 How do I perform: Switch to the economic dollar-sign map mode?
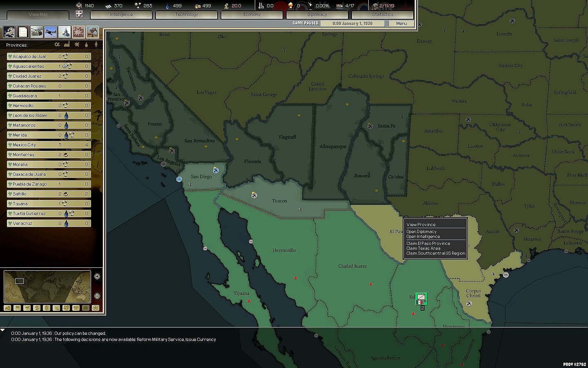[x=37, y=308]
